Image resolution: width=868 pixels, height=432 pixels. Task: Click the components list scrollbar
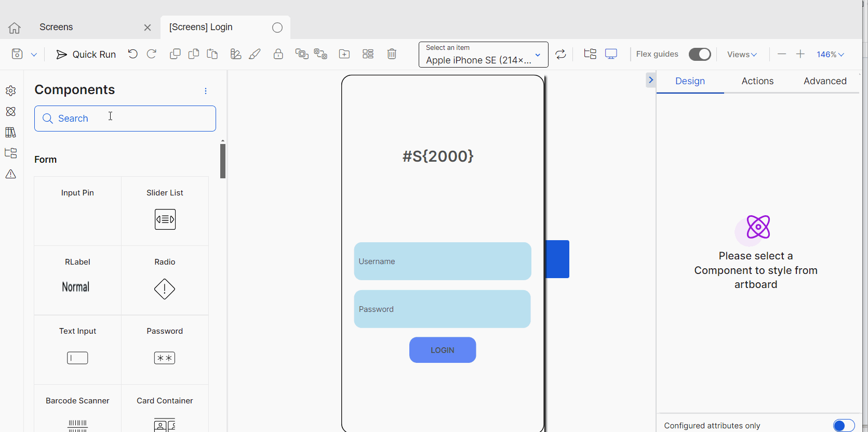(x=223, y=161)
